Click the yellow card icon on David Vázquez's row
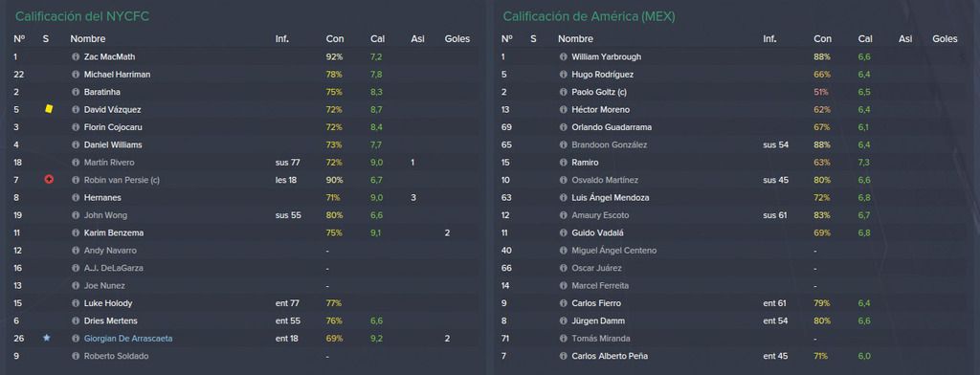Screen dimensions: 980x375 coord(49,109)
